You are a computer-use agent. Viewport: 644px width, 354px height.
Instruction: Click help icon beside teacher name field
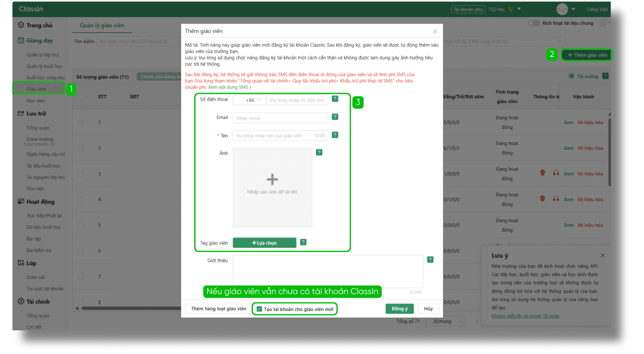point(335,135)
